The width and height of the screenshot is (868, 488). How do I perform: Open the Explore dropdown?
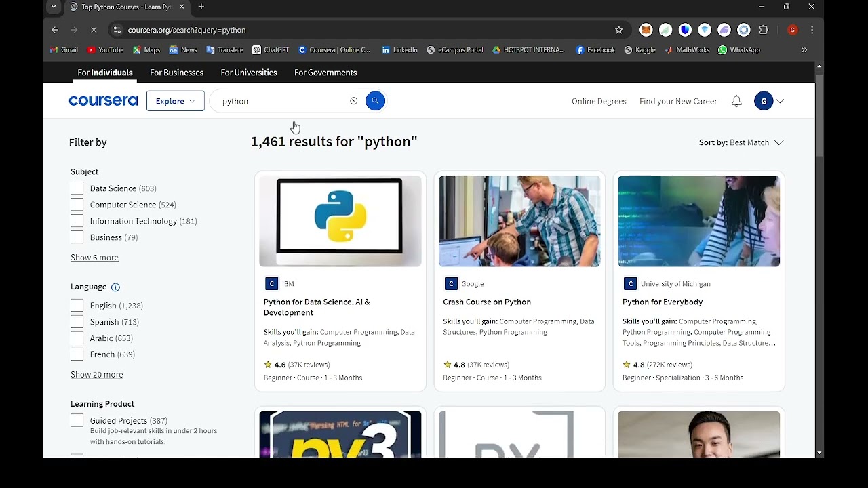(175, 101)
